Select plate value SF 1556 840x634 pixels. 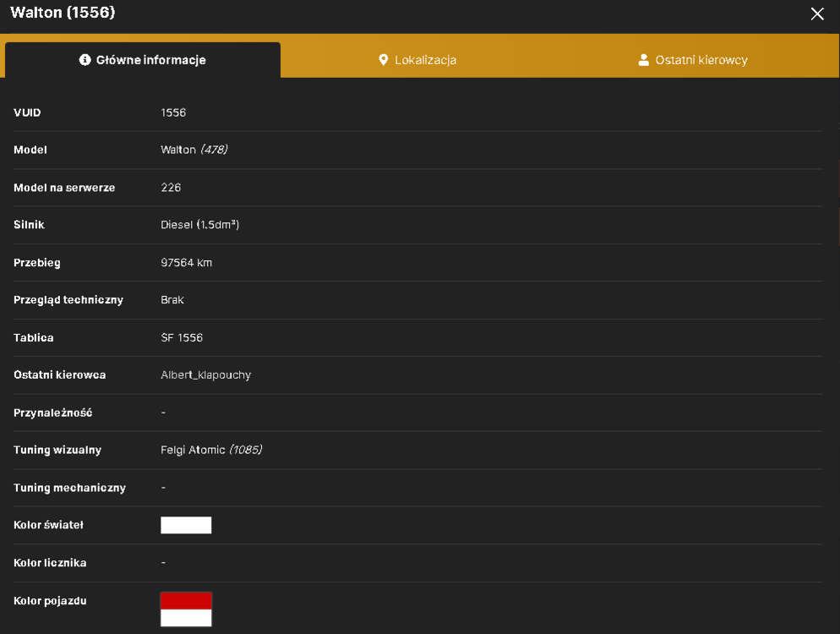182,337
